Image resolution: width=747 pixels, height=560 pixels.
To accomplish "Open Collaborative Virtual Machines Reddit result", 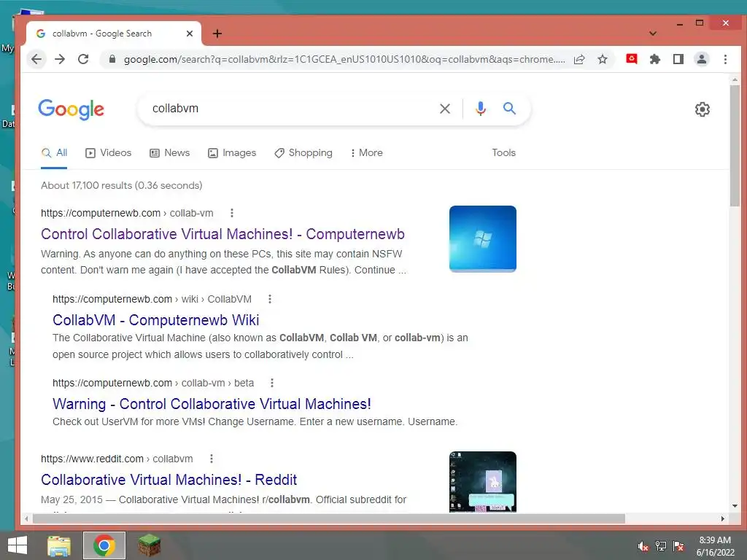I will pyautogui.click(x=169, y=480).
